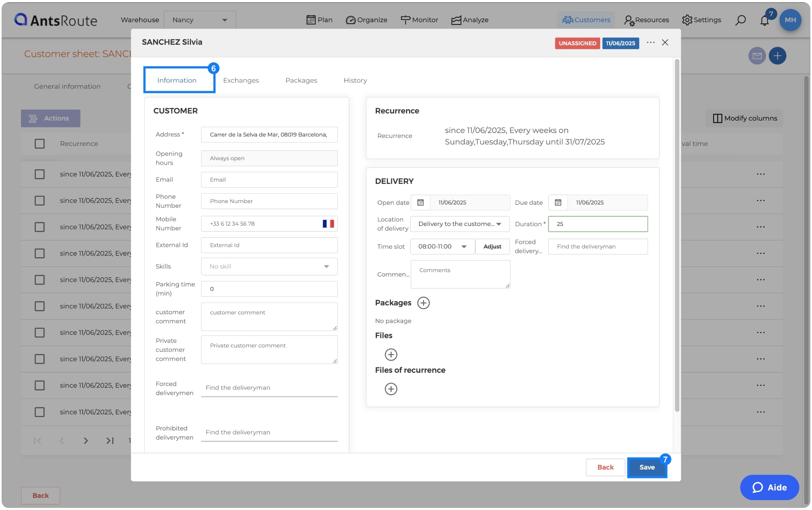Screen dimensions: 812x510
Task: Click the French flag country selector
Action: tap(328, 223)
